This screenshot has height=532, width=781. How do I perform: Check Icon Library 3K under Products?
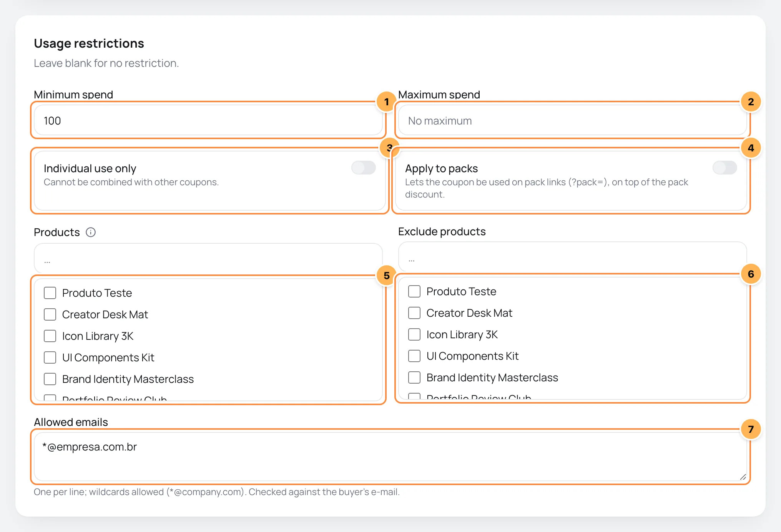[x=50, y=336]
